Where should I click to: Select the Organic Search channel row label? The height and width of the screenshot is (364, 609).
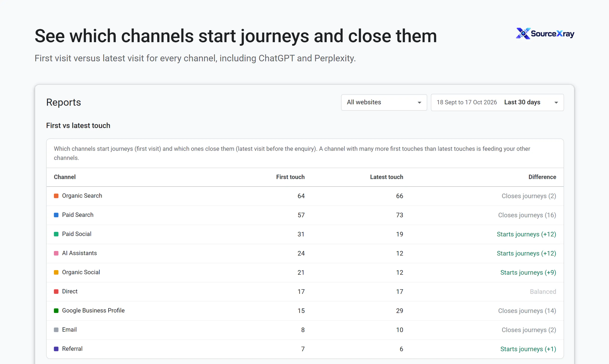tap(82, 196)
